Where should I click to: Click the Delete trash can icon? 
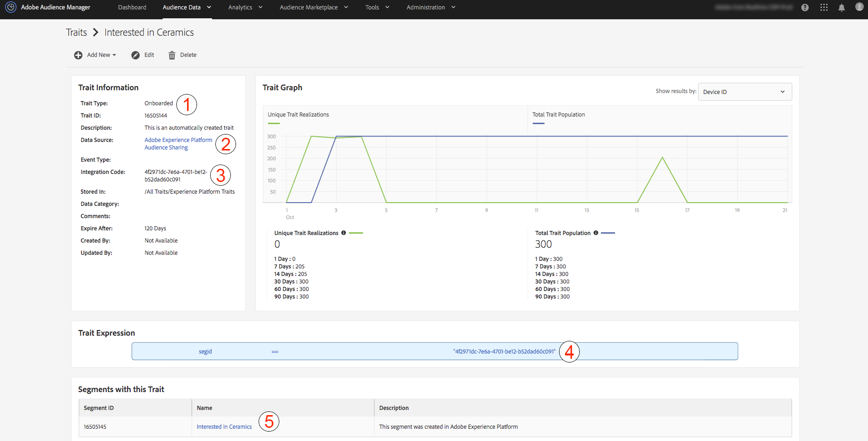point(172,55)
